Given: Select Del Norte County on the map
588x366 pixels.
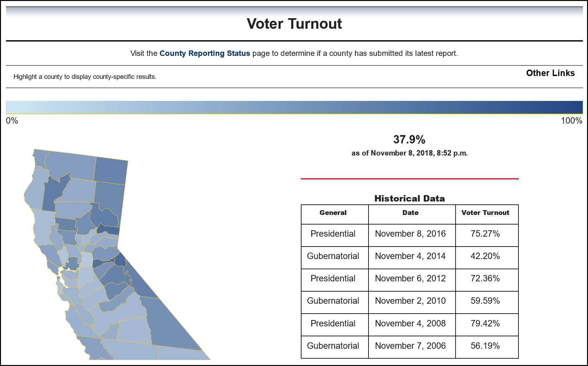Looking at the screenshot, I should pyautogui.click(x=38, y=157).
